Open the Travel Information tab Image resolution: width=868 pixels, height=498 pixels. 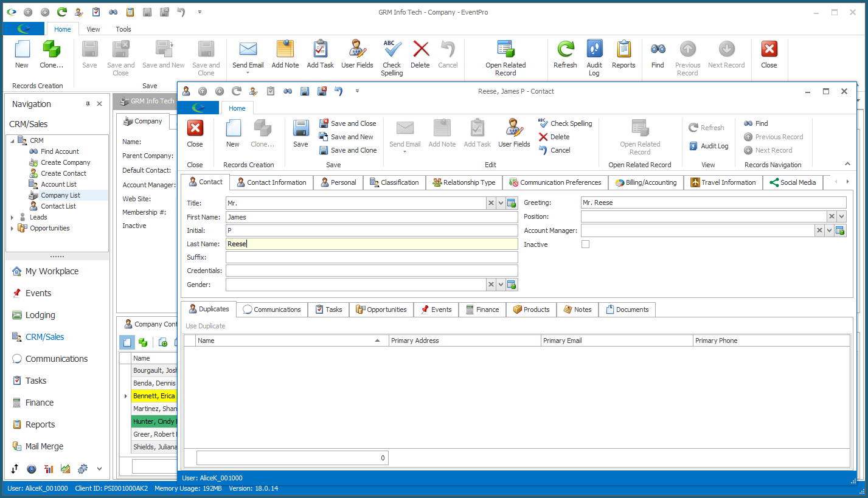[x=723, y=182]
